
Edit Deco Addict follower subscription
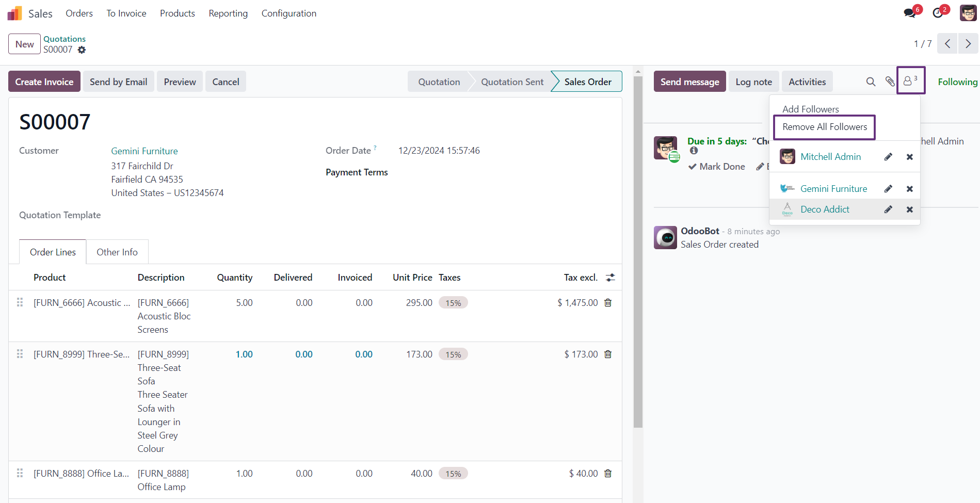[x=888, y=209]
